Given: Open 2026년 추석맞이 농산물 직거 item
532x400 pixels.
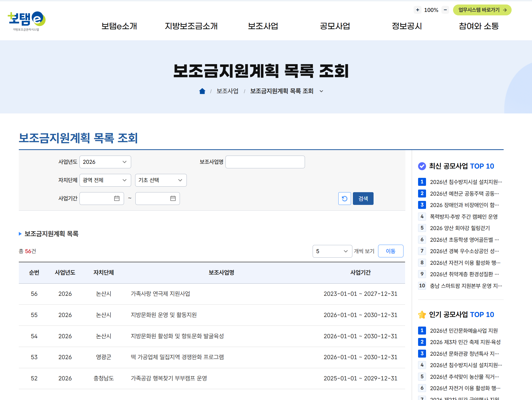Looking at the screenshot, I should 464,377.
